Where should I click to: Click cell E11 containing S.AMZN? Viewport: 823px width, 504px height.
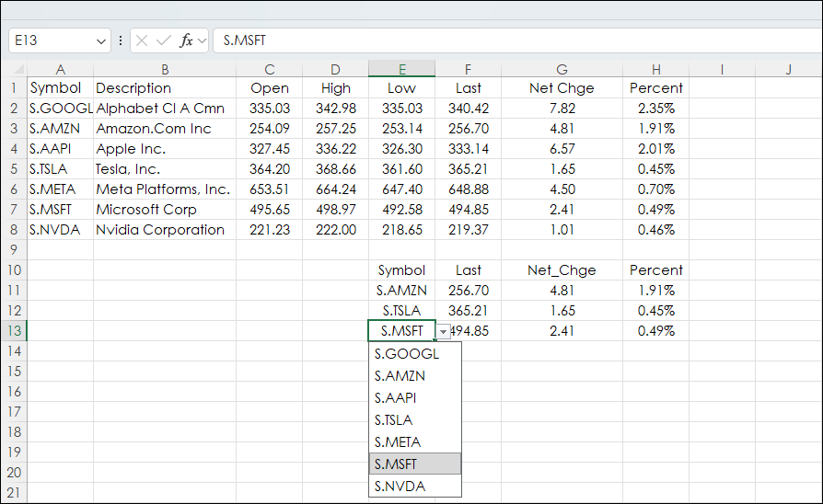tap(402, 291)
